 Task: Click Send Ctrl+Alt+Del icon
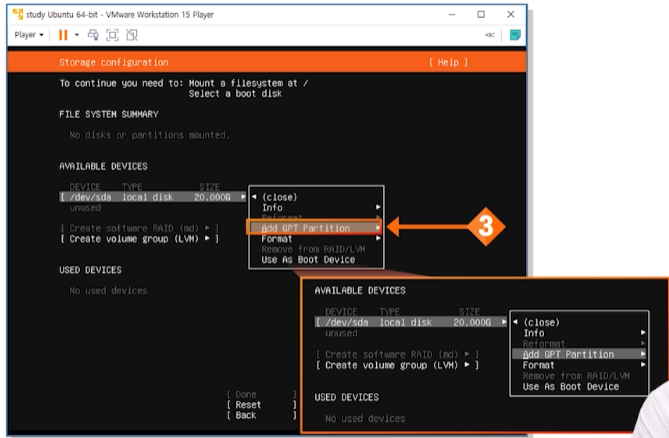93,35
